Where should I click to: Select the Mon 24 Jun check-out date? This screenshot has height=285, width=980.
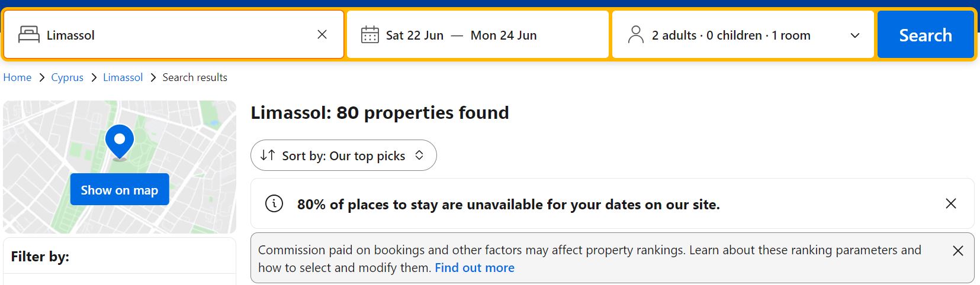click(x=503, y=35)
